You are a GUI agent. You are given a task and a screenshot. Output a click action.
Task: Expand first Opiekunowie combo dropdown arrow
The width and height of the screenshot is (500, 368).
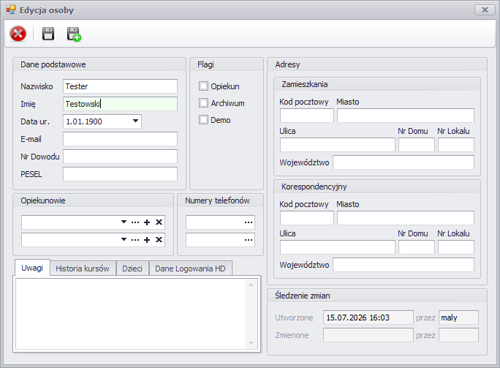(x=124, y=222)
